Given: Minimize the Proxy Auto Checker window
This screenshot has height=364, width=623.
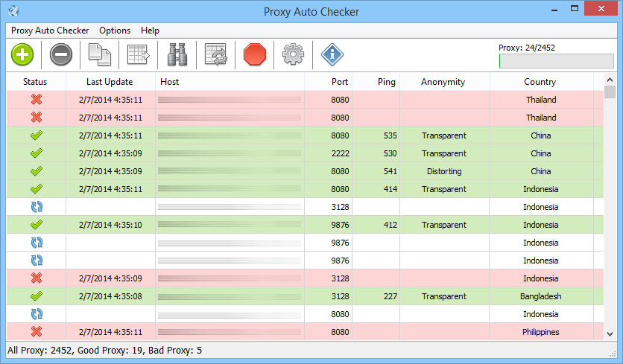Looking at the screenshot, I should (x=554, y=9).
